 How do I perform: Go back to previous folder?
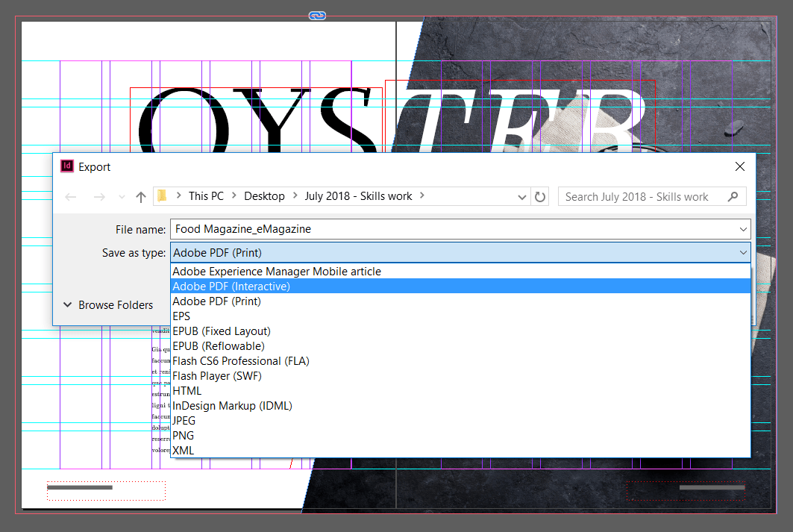[x=71, y=197]
